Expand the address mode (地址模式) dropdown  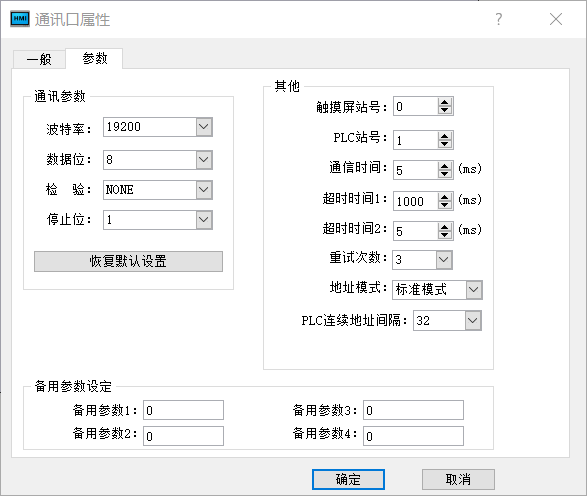coord(474,290)
